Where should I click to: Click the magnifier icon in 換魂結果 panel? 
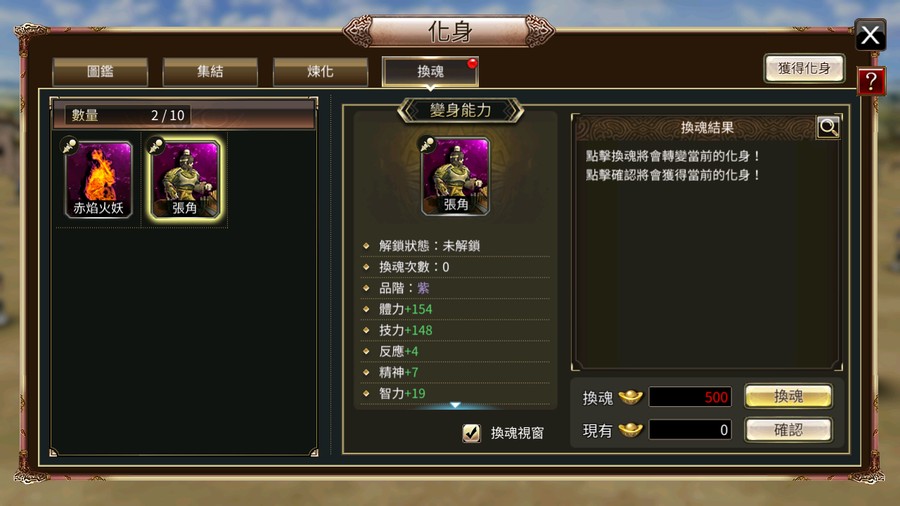click(828, 127)
